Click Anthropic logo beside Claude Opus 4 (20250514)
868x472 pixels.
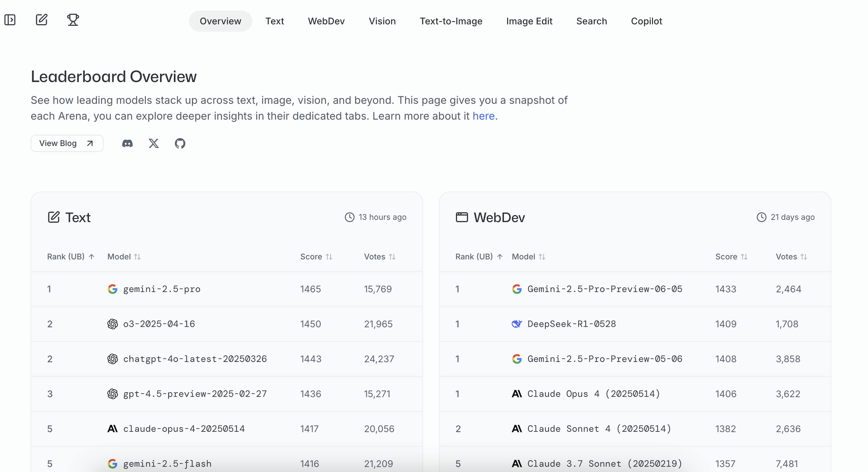coord(517,394)
